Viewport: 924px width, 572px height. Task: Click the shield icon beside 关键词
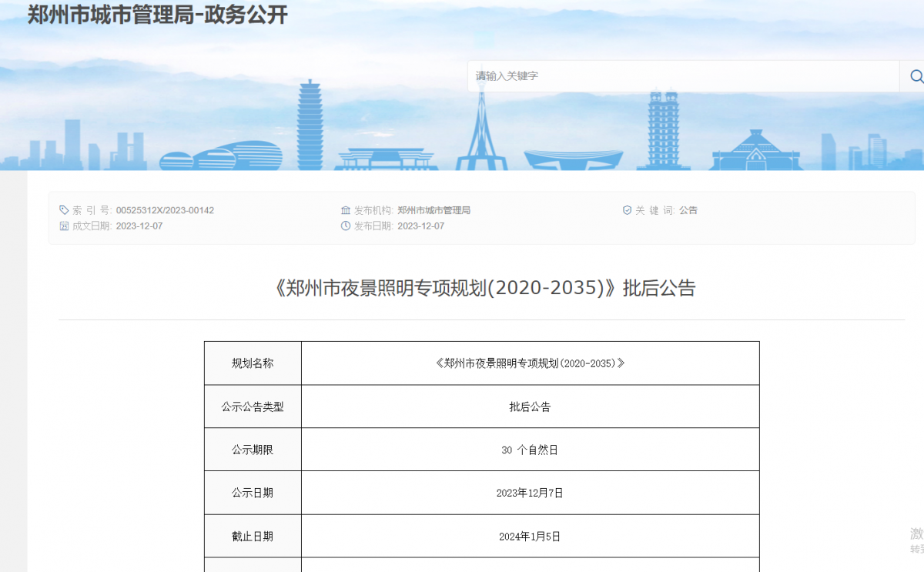pos(627,210)
